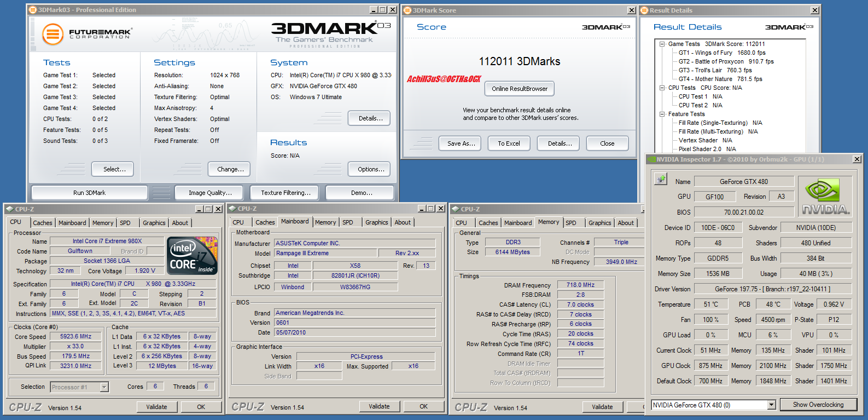Click the Run 3DMark button

coord(90,193)
